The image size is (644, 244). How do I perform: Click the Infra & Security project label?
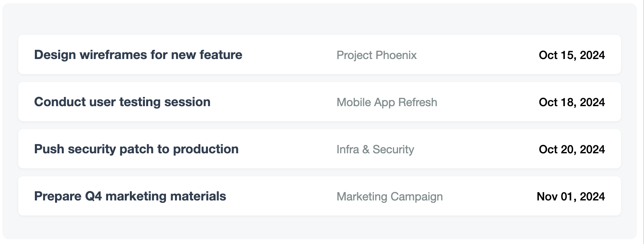[375, 149]
